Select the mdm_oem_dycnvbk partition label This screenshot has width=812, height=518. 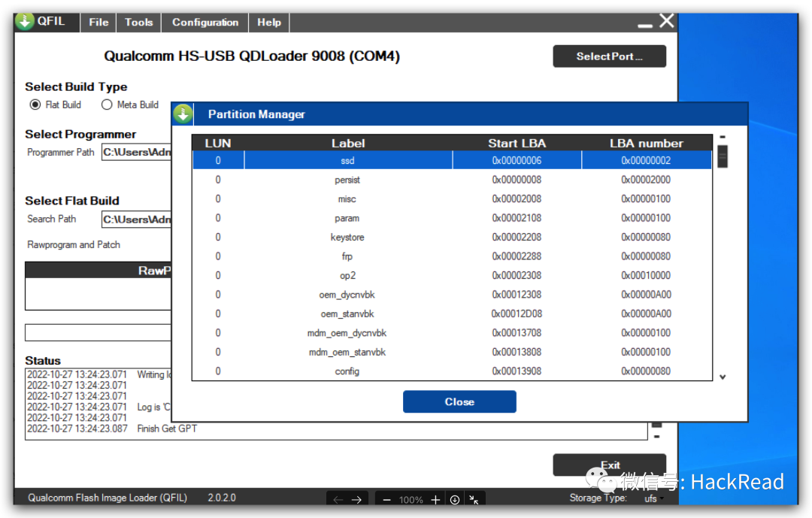coord(347,333)
